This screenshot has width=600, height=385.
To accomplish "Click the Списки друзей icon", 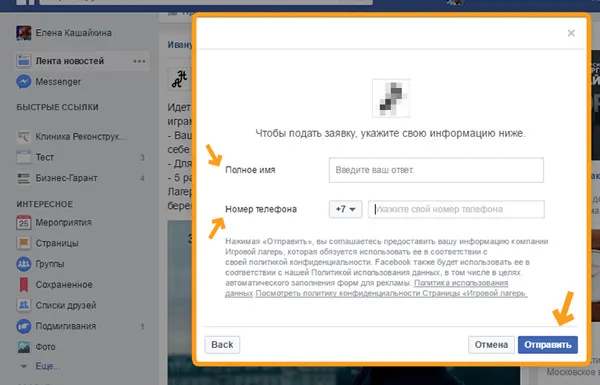I will pos(24,305).
